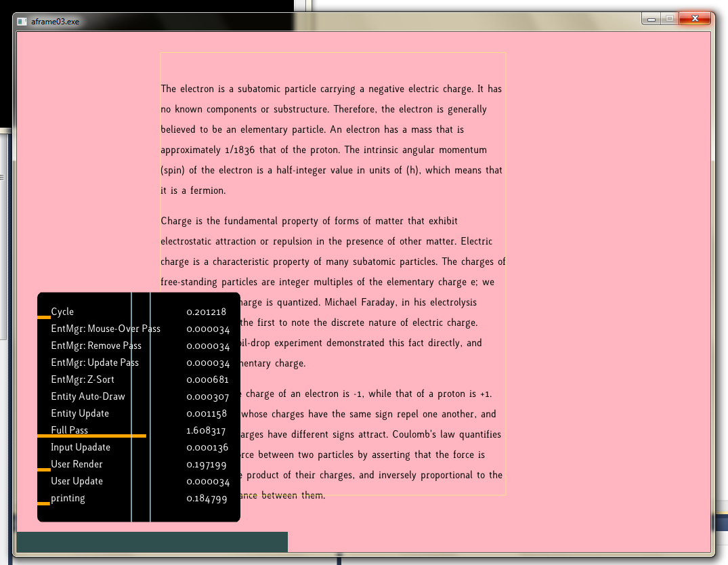Pick the EntMgr: Update Pass row
Viewport: 728px width, 565px height.
pos(95,362)
